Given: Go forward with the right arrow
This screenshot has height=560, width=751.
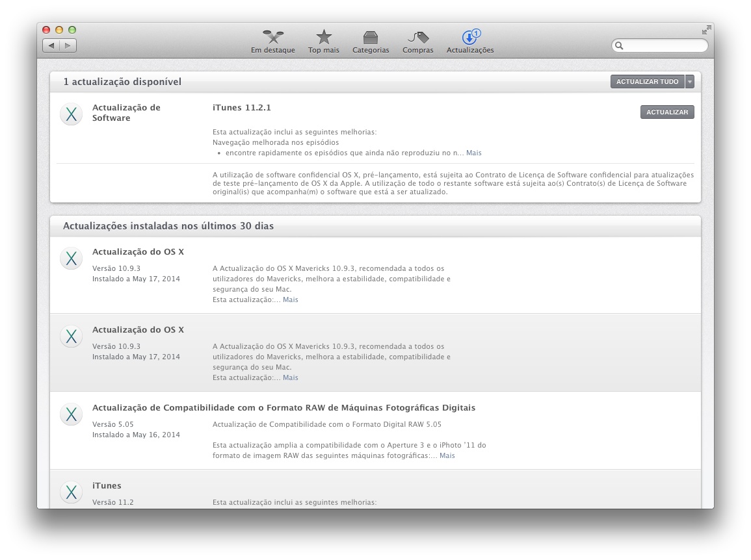Looking at the screenshot, I should 68,45.
